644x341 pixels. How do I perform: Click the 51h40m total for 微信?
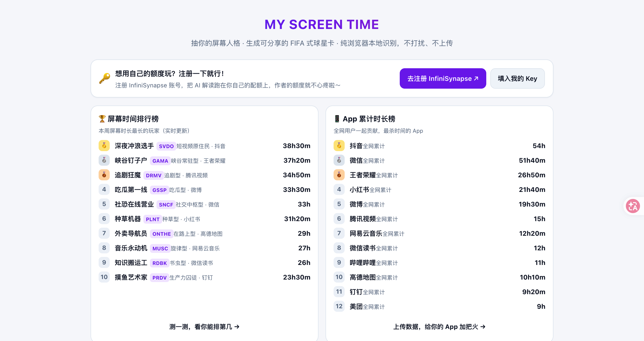(532, 160)
